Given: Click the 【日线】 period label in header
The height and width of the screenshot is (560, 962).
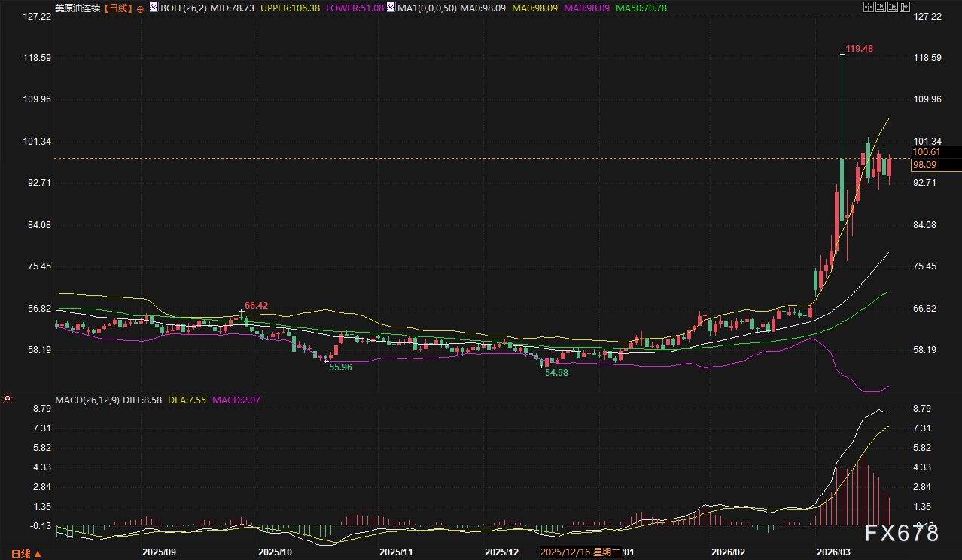Looking at the screenshot, I should pyautogui.click(x=116, y=8).
